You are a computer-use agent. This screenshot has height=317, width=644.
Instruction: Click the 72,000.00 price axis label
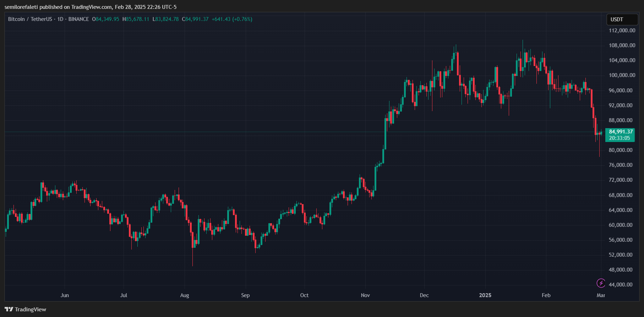click(x=621, y=180)
